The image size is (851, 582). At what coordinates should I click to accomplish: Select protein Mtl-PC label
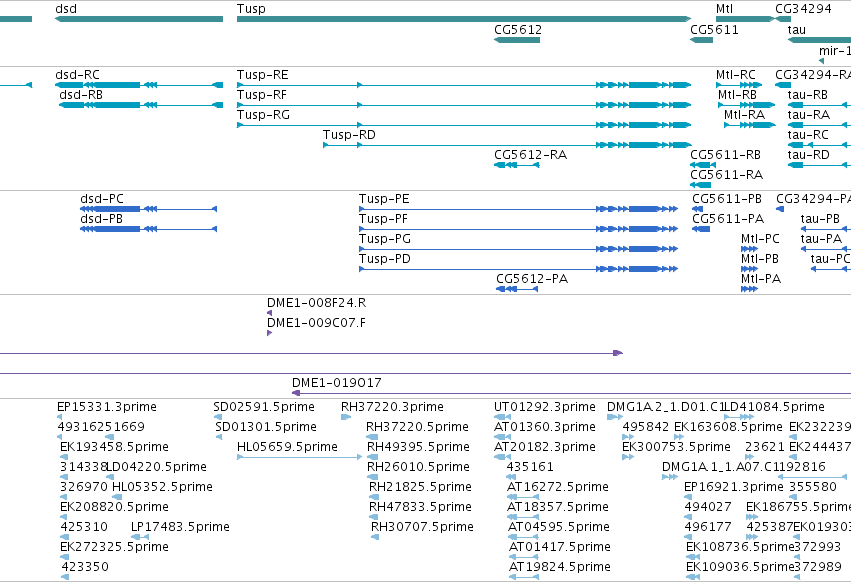(x=760, y=239)
